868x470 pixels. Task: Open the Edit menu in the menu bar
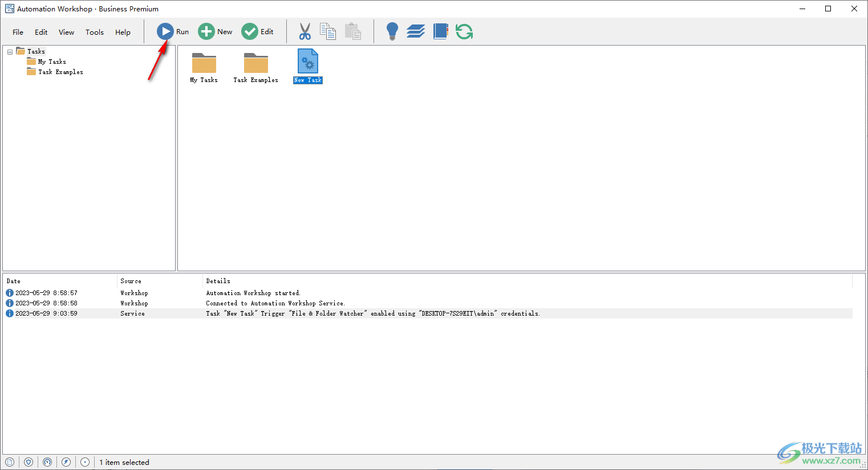pos(41,32)
